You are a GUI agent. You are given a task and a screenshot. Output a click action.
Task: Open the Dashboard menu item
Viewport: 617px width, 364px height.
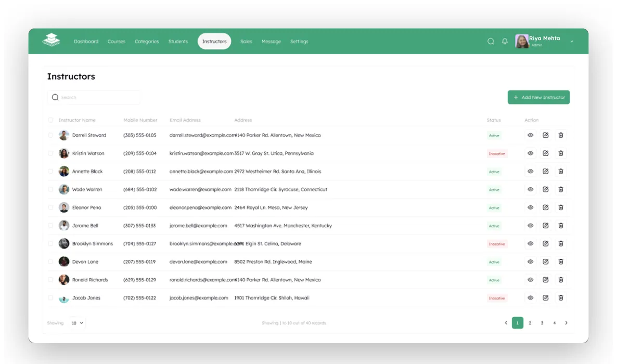[x=86, y=41]
